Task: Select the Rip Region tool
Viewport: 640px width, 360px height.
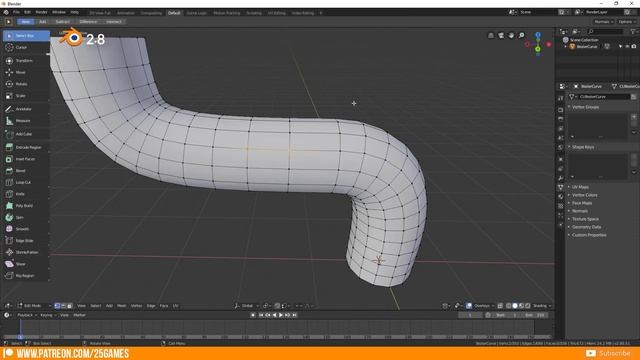Action: point(26,276)
